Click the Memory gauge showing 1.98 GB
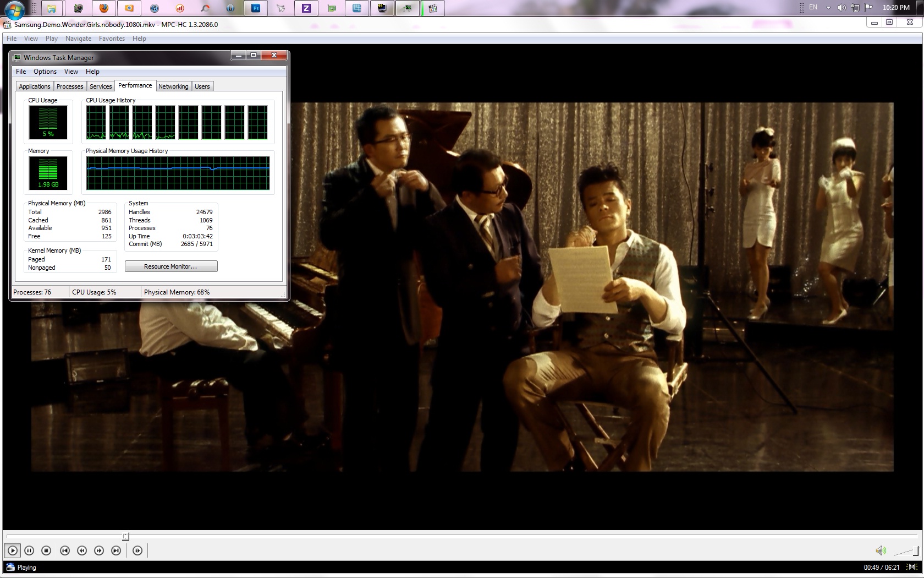The height and width of the screenshot is (578, 924). (48, 173)
